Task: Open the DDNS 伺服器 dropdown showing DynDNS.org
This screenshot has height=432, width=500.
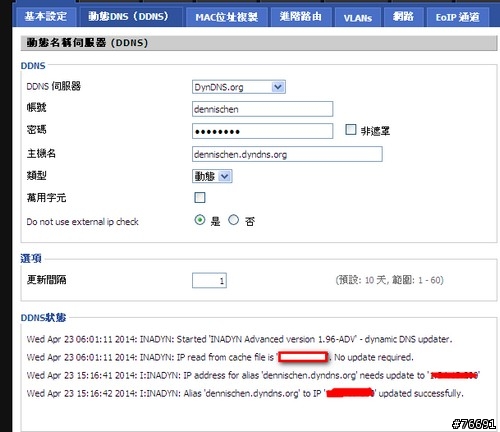Action: 239,87
